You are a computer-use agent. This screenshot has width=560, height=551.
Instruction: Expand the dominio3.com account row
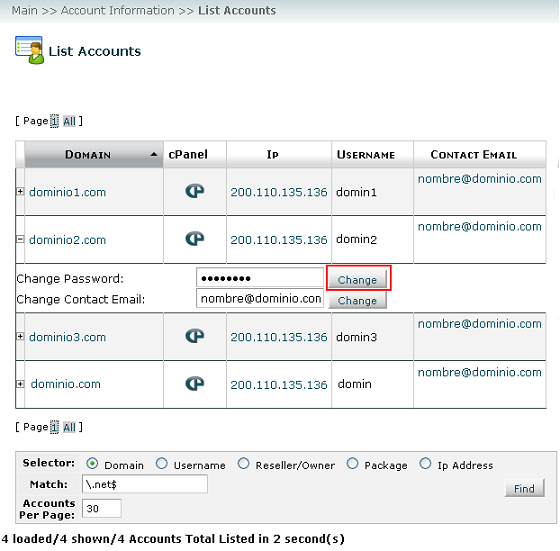tap(20, 336)
